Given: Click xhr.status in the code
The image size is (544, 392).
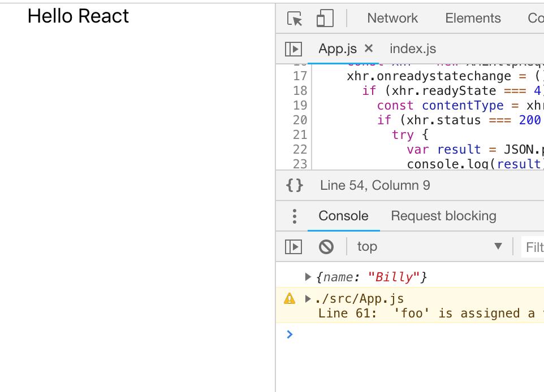Looking at the screenshot, I should pyautogui.click(x=443, y=120).
